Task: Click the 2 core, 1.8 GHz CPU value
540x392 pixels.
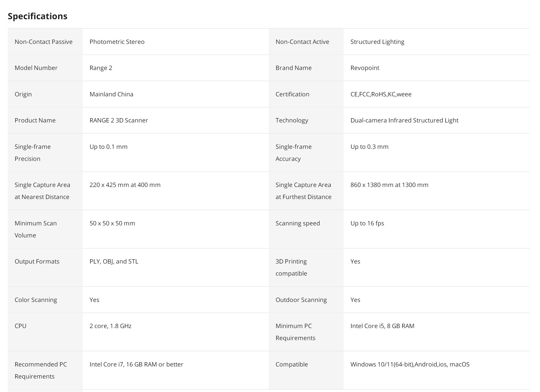Action: 111,326
